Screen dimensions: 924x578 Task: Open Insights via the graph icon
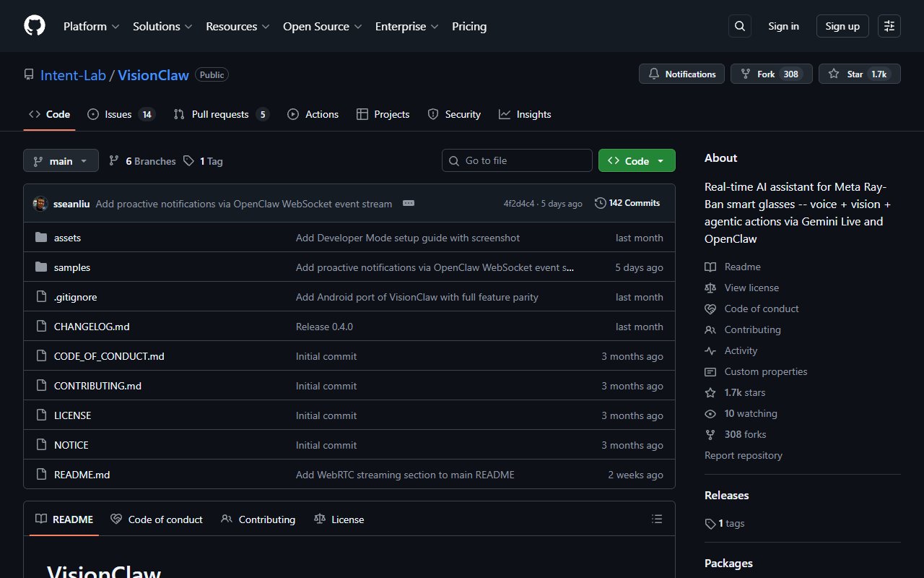tap(504, 114)
